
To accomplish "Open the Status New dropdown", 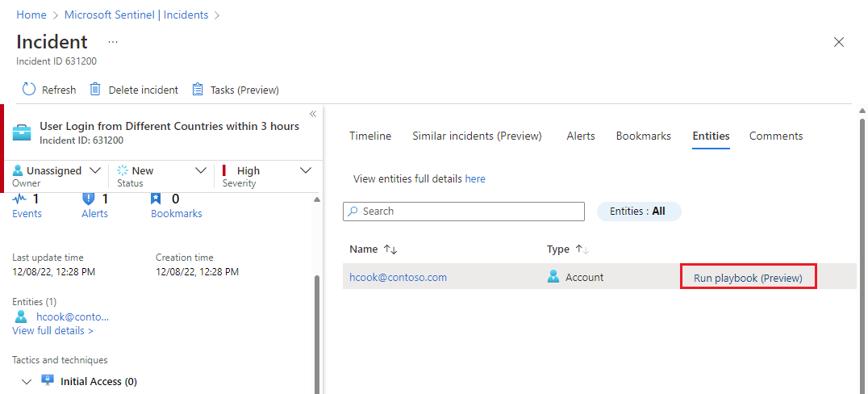I will click(x=201, y=170).
